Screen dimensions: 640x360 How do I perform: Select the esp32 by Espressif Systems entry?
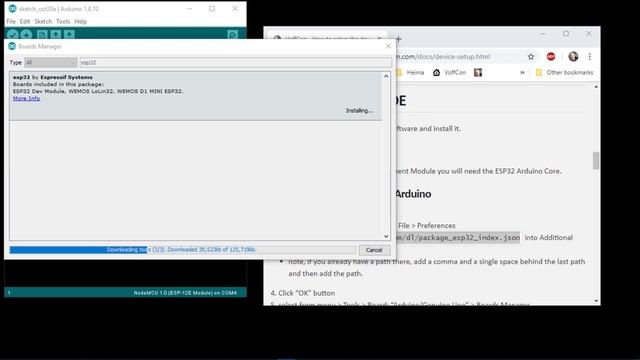(196, 96)
